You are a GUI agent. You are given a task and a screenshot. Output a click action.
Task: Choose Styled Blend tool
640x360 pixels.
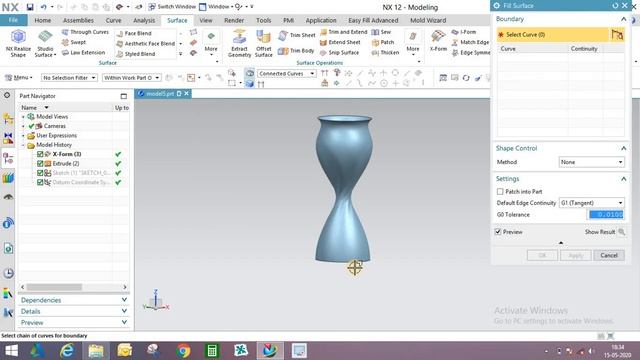[x=136, y=54]
